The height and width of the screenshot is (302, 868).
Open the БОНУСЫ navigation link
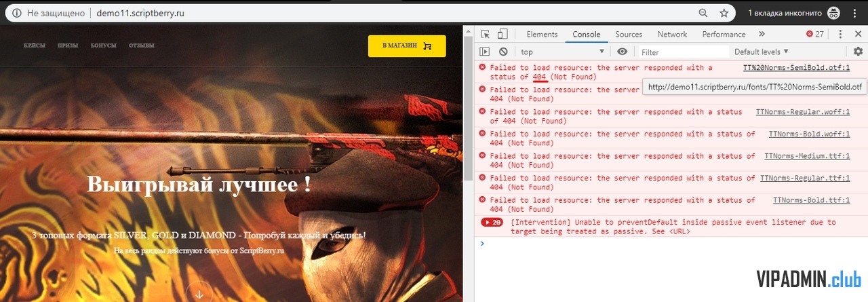point(103,45)
